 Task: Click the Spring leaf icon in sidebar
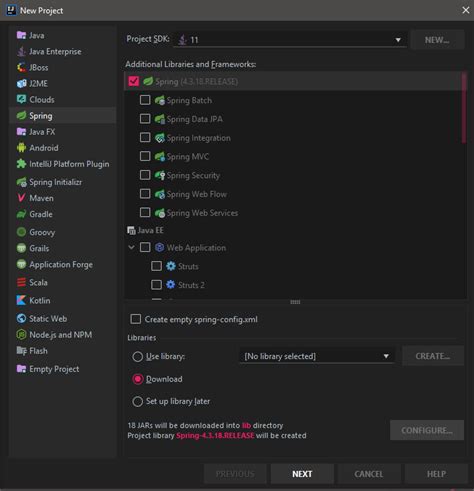(x=21, y=116)
